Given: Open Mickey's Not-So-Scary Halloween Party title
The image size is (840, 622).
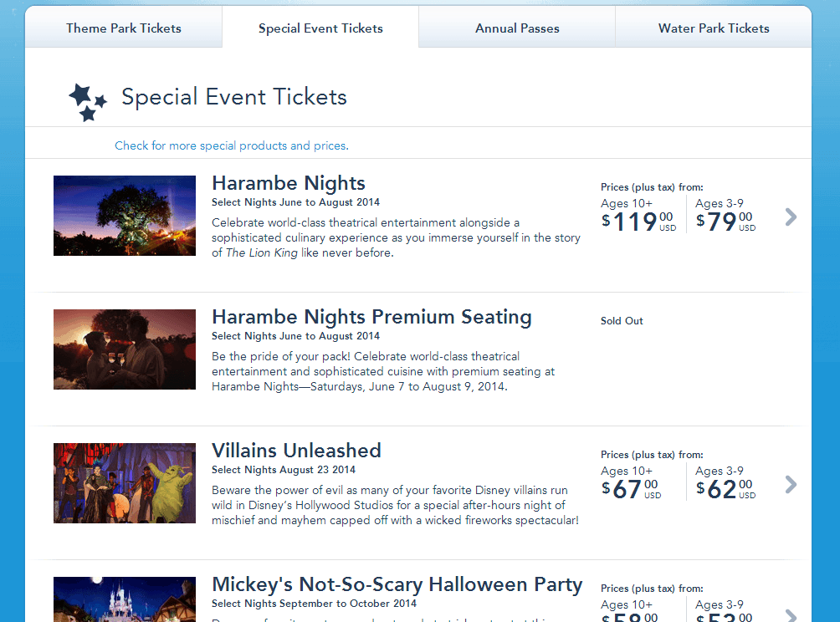Looking at the screenshot, I should click(x=397, y=584).
